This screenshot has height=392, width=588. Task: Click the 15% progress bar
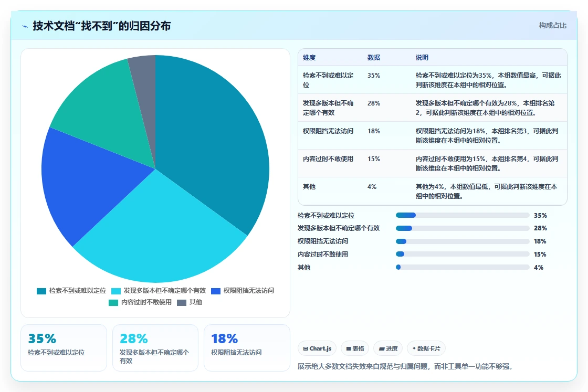click(x=463, y=254)
